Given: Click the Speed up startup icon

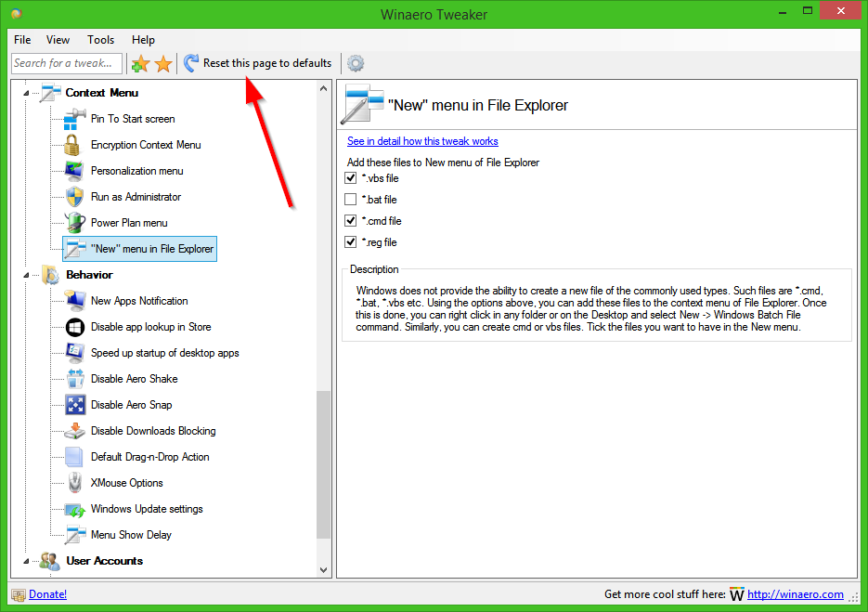Looking at the screenshot, I should point(75,353).
